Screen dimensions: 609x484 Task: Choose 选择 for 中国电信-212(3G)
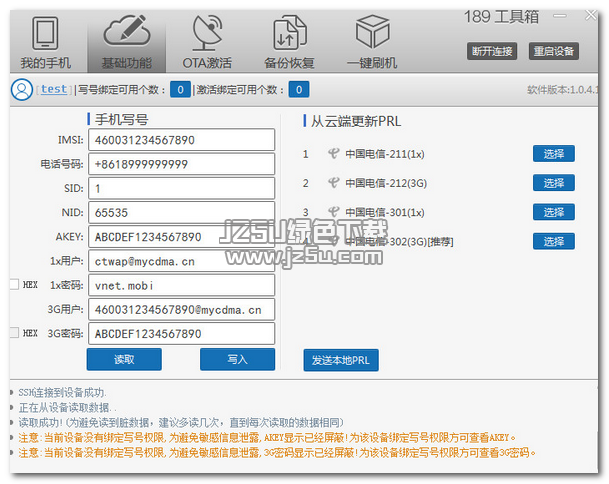click(553, 183)
